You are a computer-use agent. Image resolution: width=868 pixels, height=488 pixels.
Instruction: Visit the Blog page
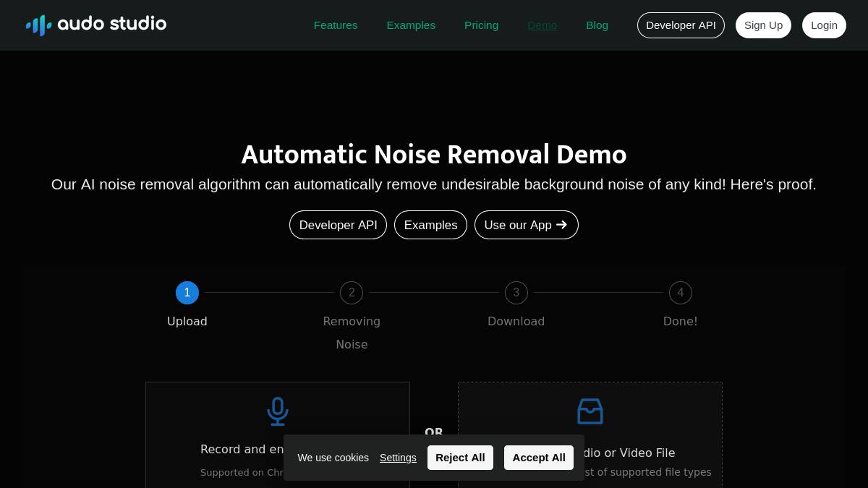pyautogui.click(x=597, y=25)
